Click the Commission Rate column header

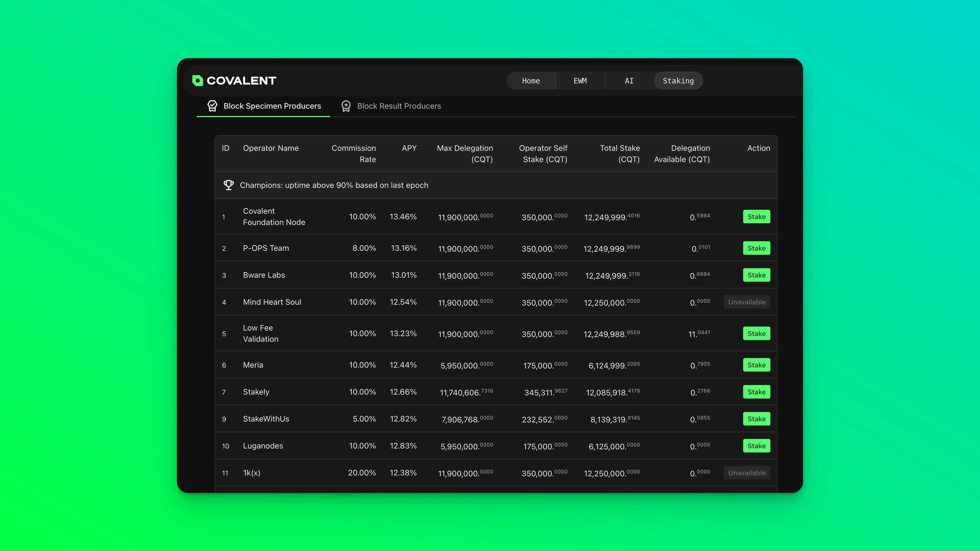(353, 154)
